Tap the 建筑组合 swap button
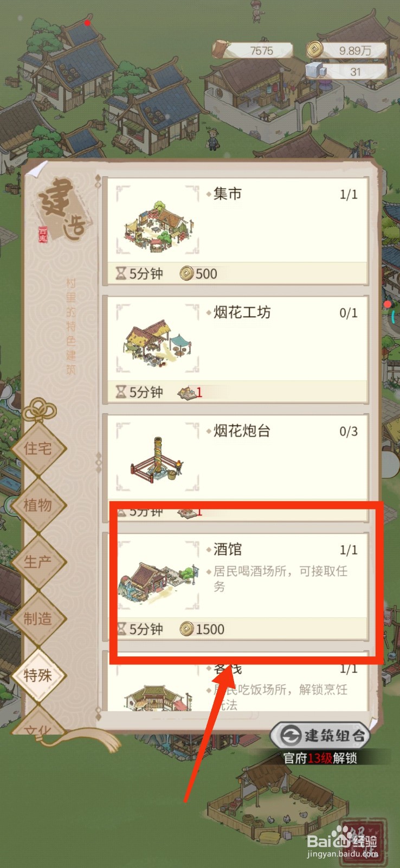The image size is (400, 868). click(320, 736)
